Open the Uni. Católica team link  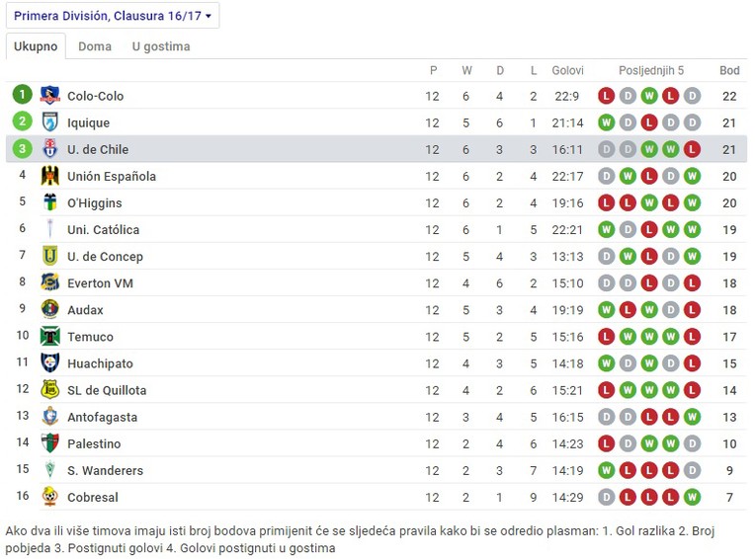tap(103, 230)
